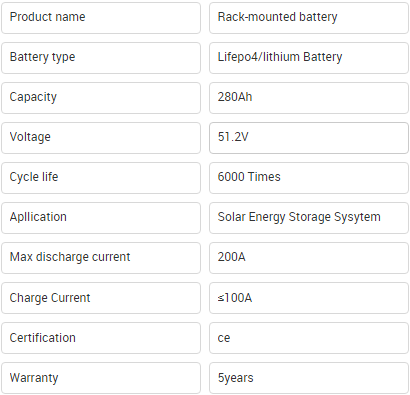Click the Charge Current label cell
The width and height of the screenshot is (410, 395).
tap(101, 298)
